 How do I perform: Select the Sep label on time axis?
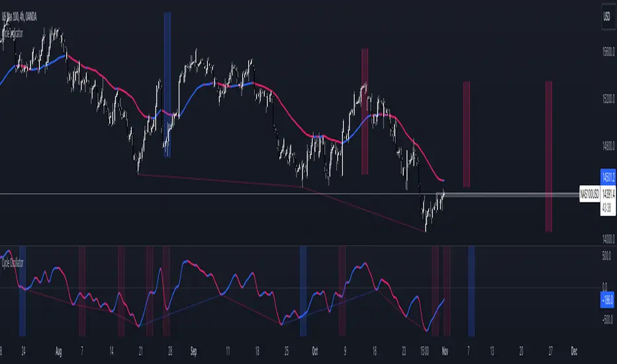pyautogui.click(x=193, y=351)
